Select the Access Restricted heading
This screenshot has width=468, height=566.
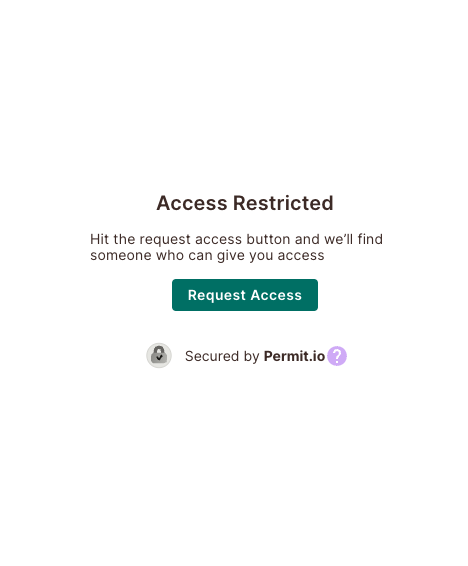[245, 203]
